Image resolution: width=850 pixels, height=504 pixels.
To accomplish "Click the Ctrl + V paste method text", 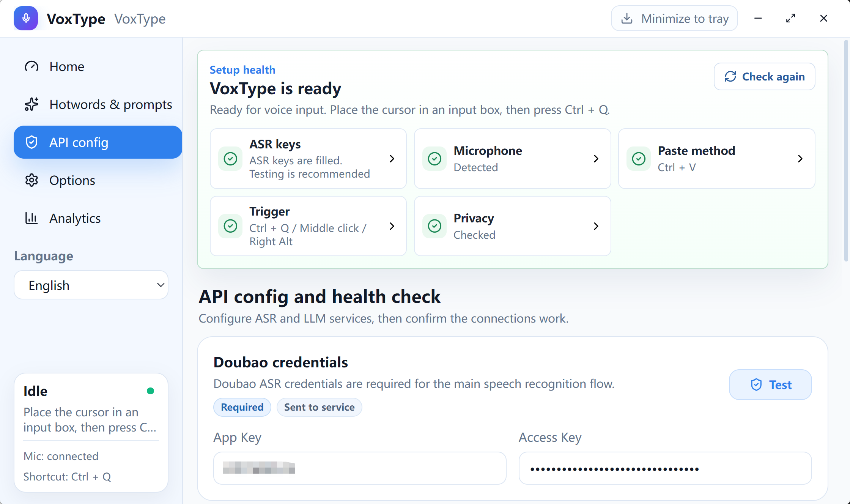I will tap(677, 167).
